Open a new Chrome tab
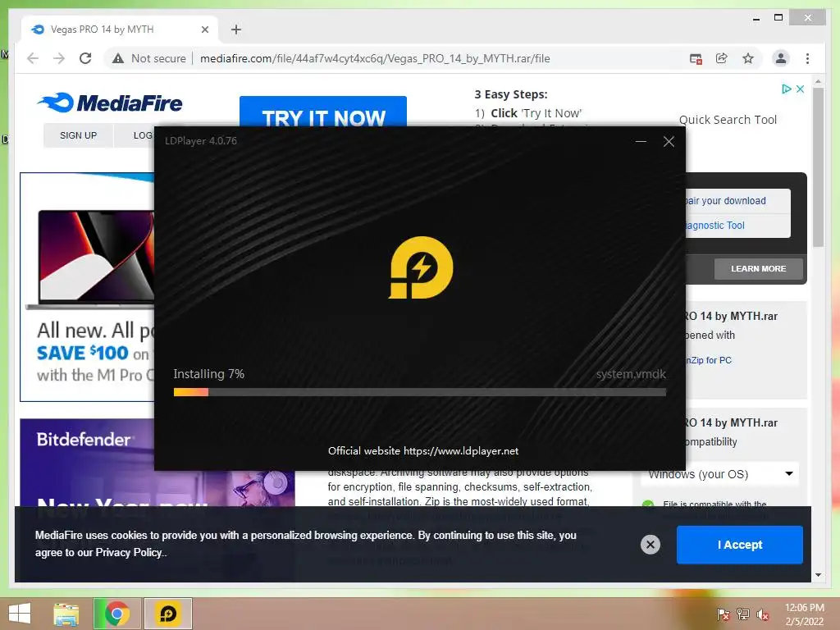Image resolution: width=840 pixels, height=630 pixels. click(236, 30)
